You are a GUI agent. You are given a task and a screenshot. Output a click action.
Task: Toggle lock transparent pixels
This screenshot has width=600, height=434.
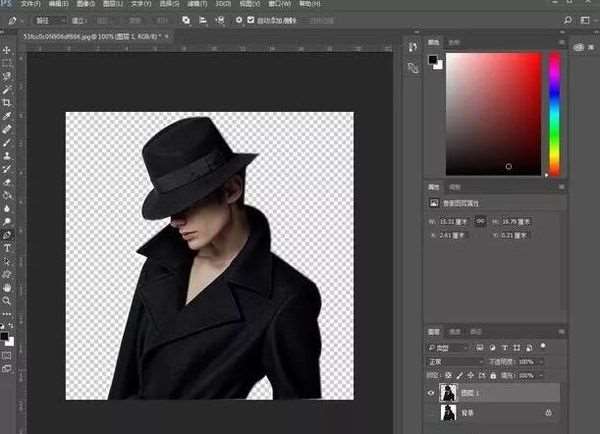click(x=448, y=375)
